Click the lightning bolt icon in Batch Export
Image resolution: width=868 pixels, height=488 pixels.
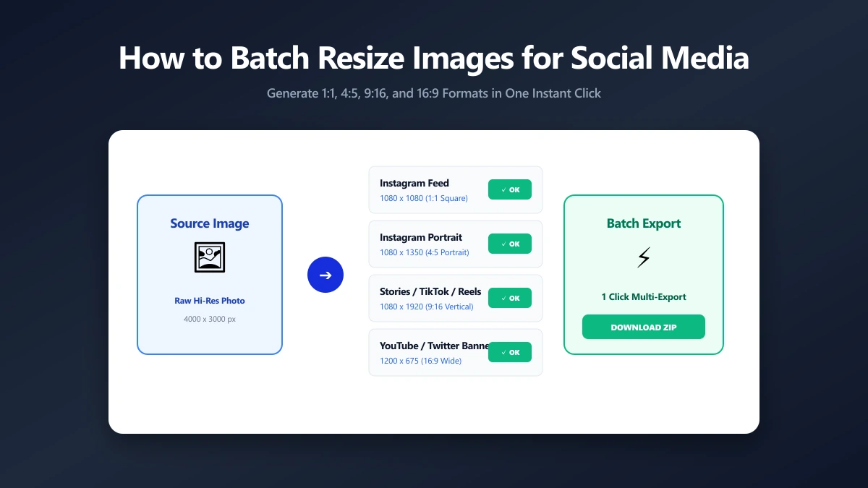(x=644, y=257)
